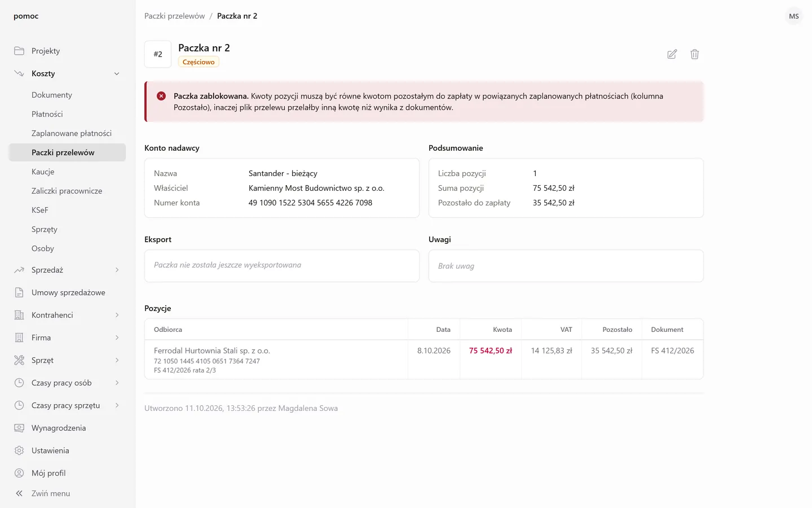
Task: Expand the Kontrahenci submenu chevron
Action: 117,315
